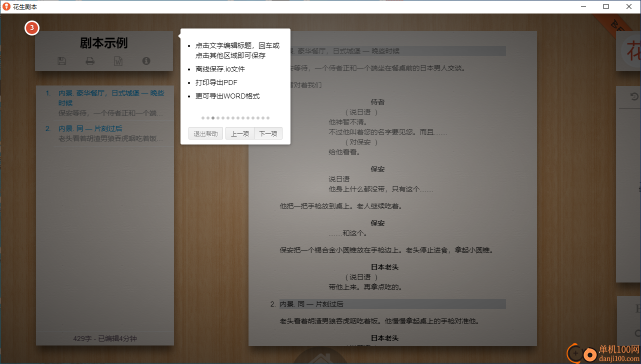The image size is (641, 364).
Task: Click the help tip 更可导出WORD格式
Action: [x=227, y=96]
